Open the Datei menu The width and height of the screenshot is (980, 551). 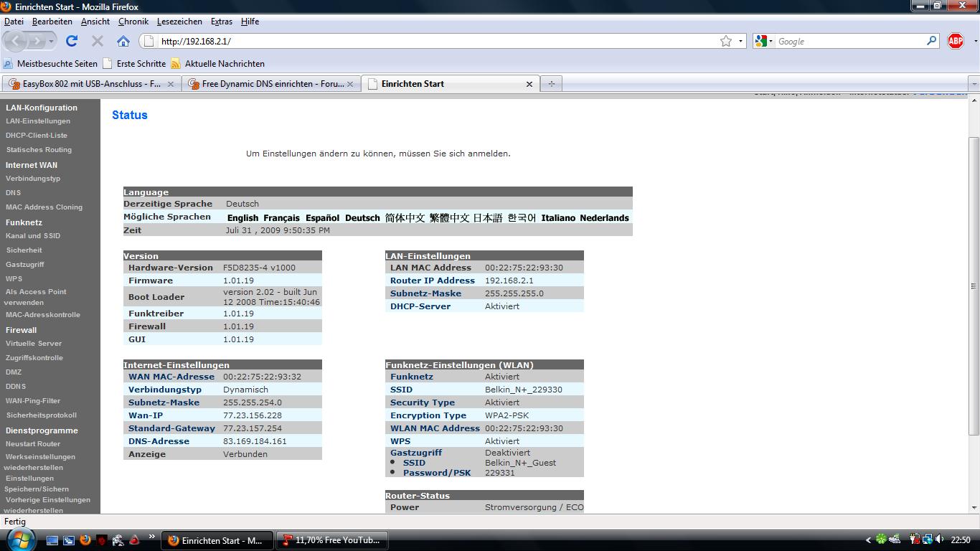click(x=14, y=22)
